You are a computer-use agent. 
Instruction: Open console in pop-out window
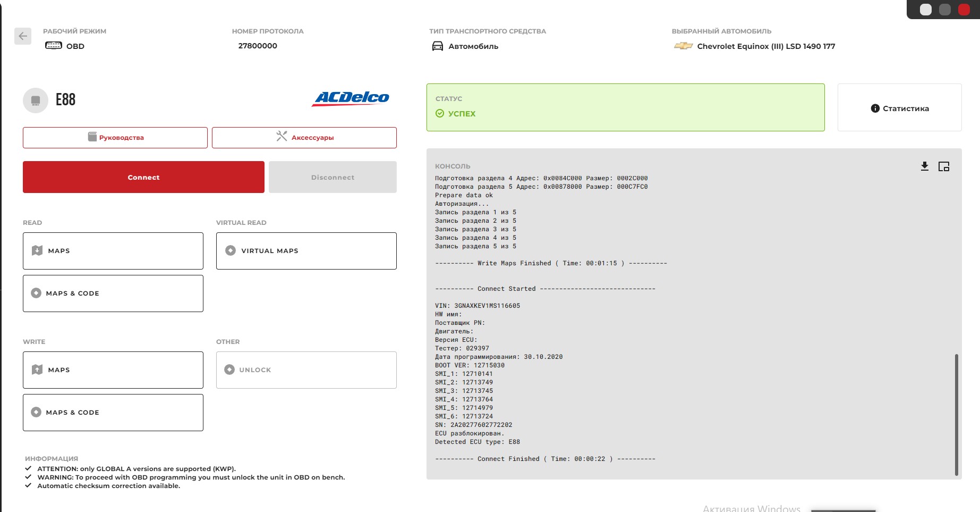coord(944,166)
